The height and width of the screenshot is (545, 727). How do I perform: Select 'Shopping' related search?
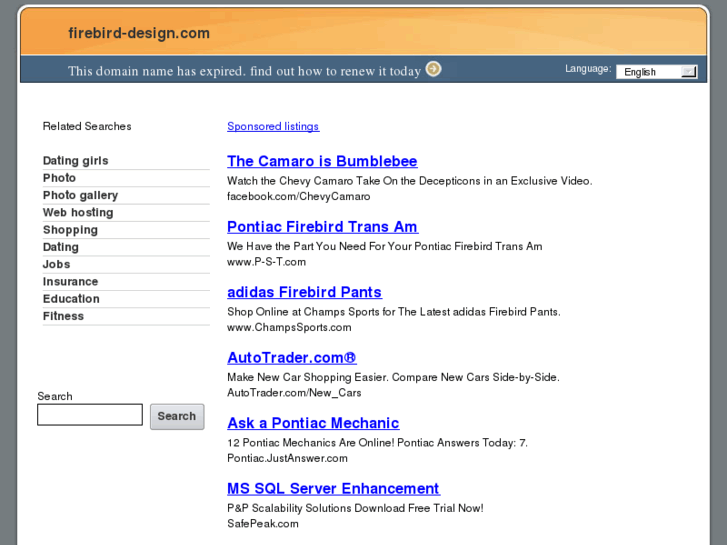70,230
